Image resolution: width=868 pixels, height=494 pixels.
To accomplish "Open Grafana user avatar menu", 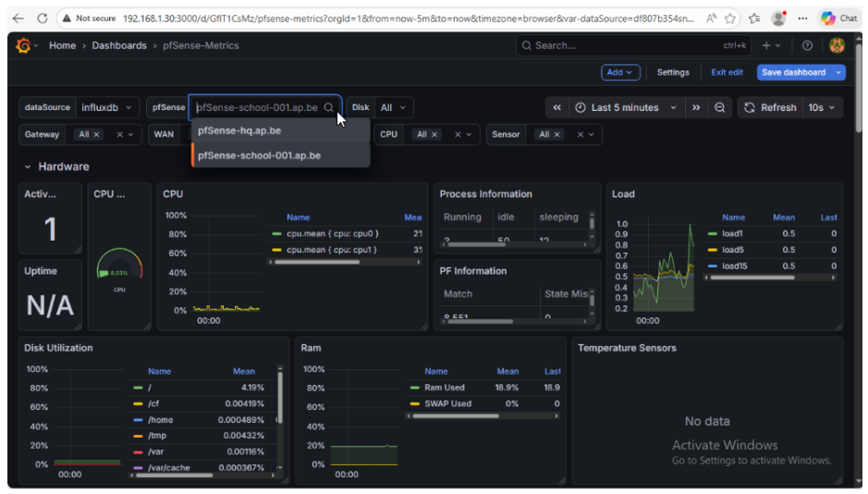I will point(837,45).
